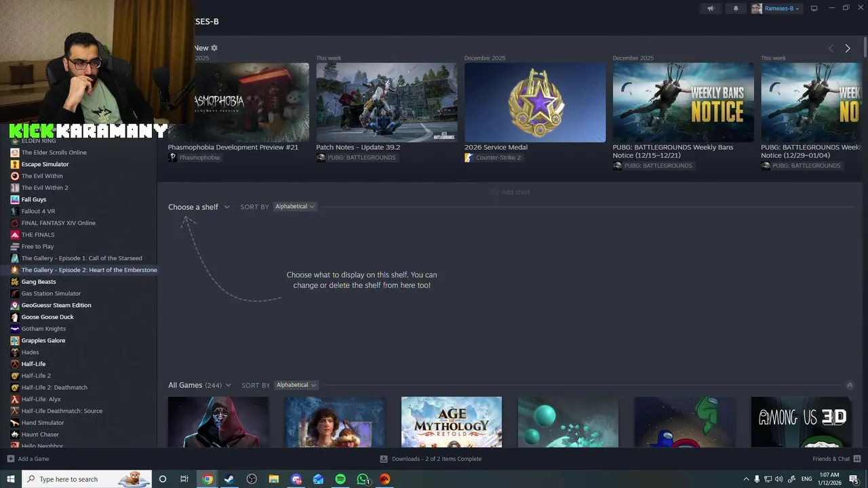Open Phasmophobia Development Preview #21 thumbnail

click(238, 102)
